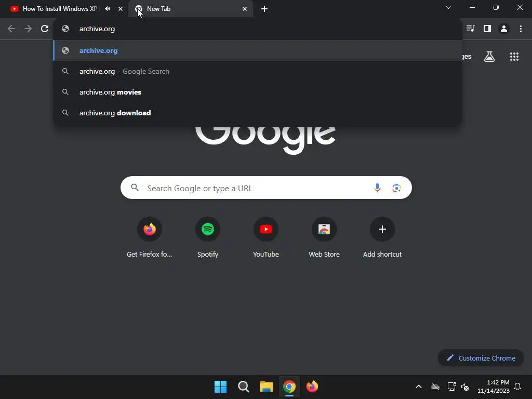Open the Spotify shortcut
Viewport: 532px width, 399px height.
(208, 237)
